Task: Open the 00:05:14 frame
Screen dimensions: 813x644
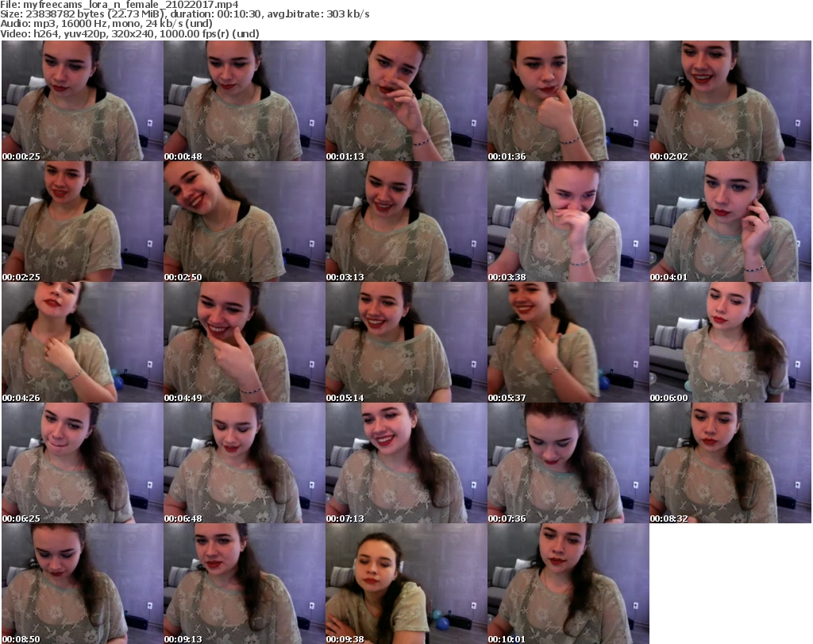Action: [406, 342]
